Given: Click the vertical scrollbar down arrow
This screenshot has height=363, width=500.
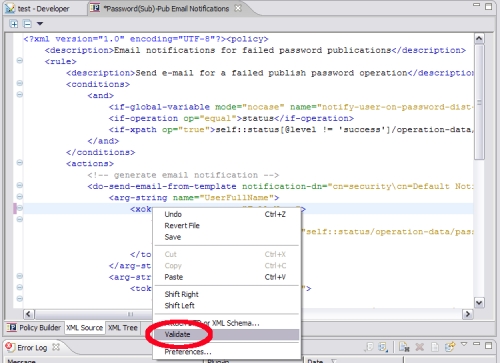Looking at the screenshot, I should pos(479,303).
